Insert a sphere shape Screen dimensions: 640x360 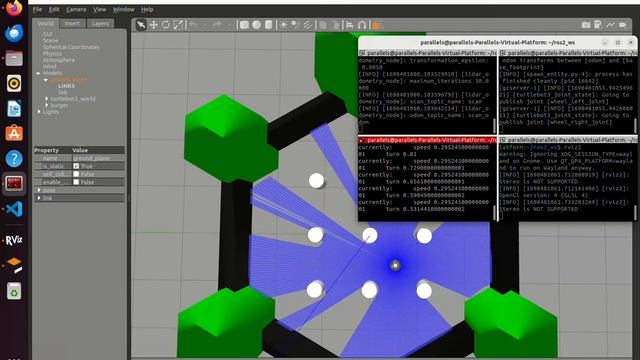256,25
